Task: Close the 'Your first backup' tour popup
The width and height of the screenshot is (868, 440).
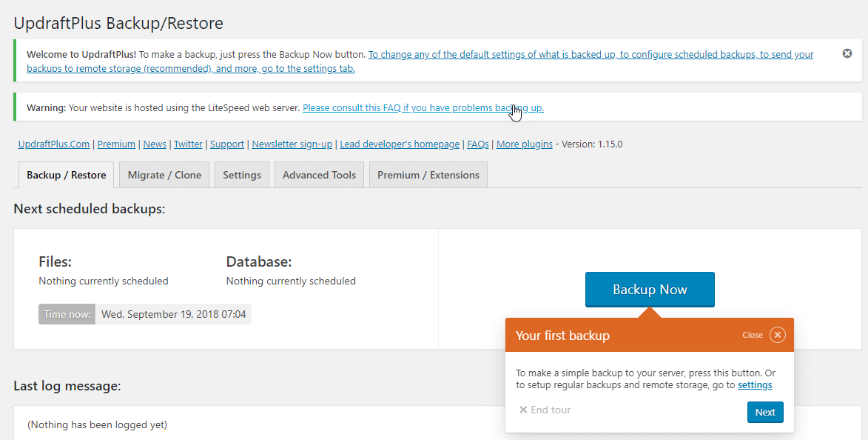Action: pyautogui.click(x=776, y=335)
